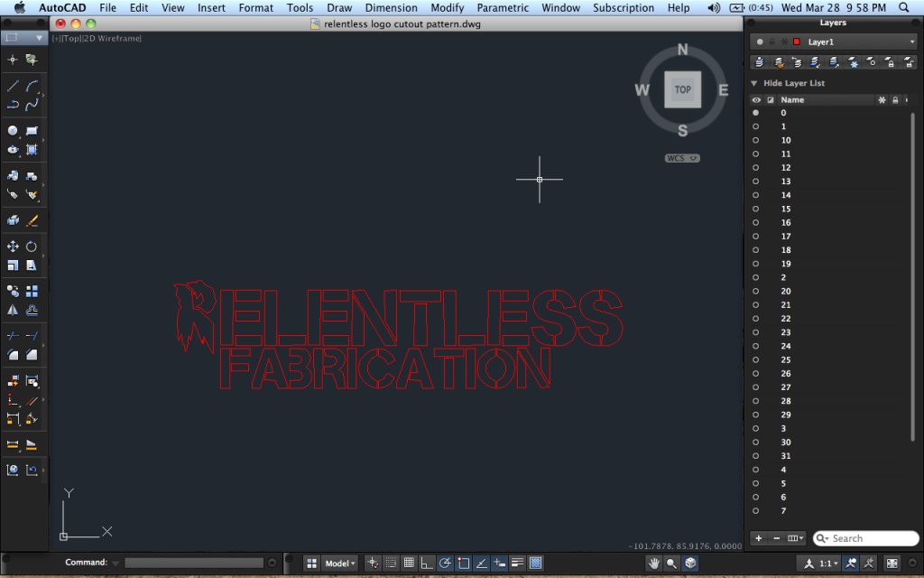This screenshot has width=924, height=578.
Task: Open the Draw menu
Action: point(339,7)
